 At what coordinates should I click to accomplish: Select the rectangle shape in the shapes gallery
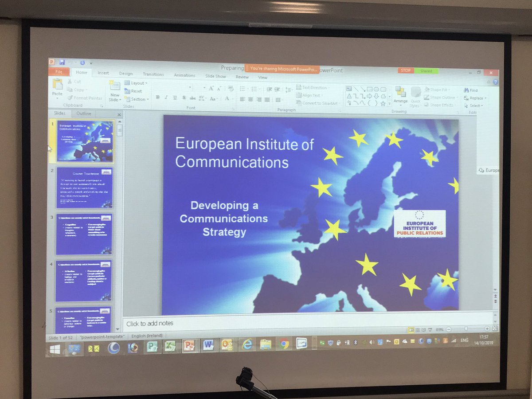(x=369, y=90)
